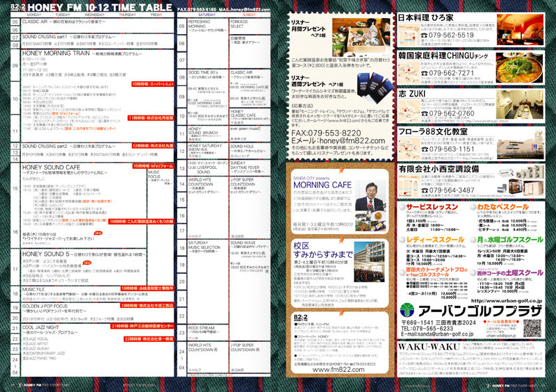Click the MUSIC FOCUS side column label
556x392 pixels.
coord(154,174)
